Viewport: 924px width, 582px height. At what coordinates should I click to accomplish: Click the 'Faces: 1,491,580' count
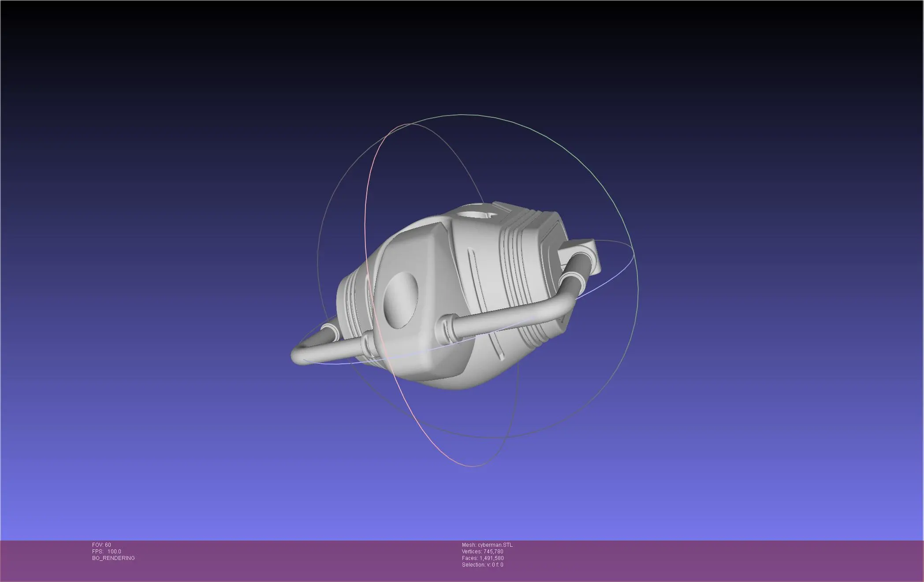[x=483, y=558]
